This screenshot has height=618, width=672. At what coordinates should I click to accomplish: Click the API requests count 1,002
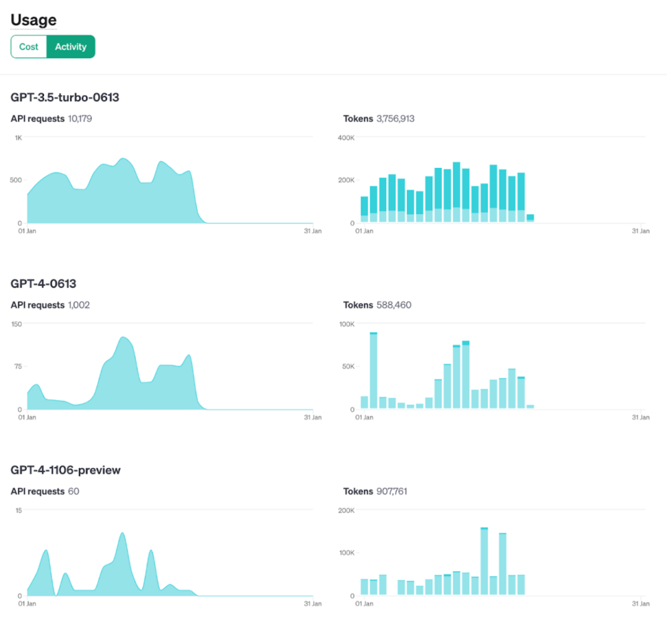[x=79, y=305]
